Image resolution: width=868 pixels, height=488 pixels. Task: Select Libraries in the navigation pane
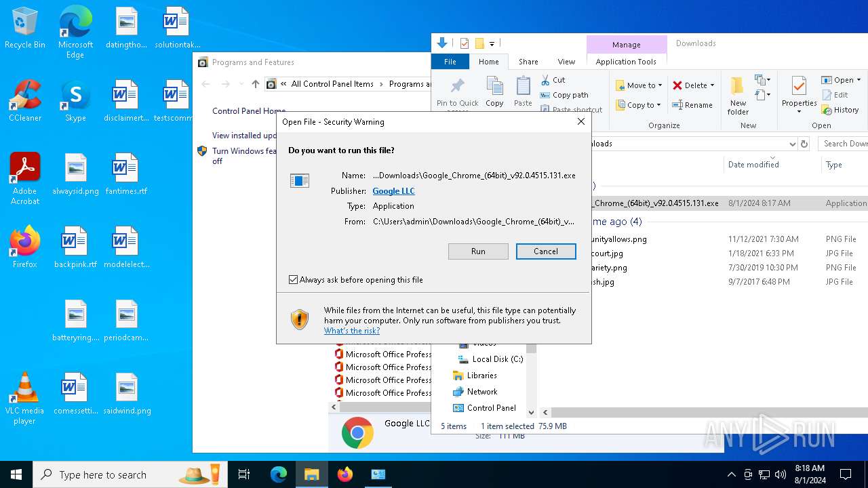(x=481, y=375)
